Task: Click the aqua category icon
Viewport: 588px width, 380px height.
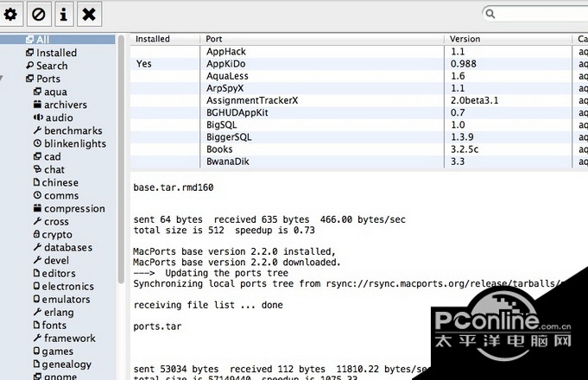Action: [x=37, y=92]
